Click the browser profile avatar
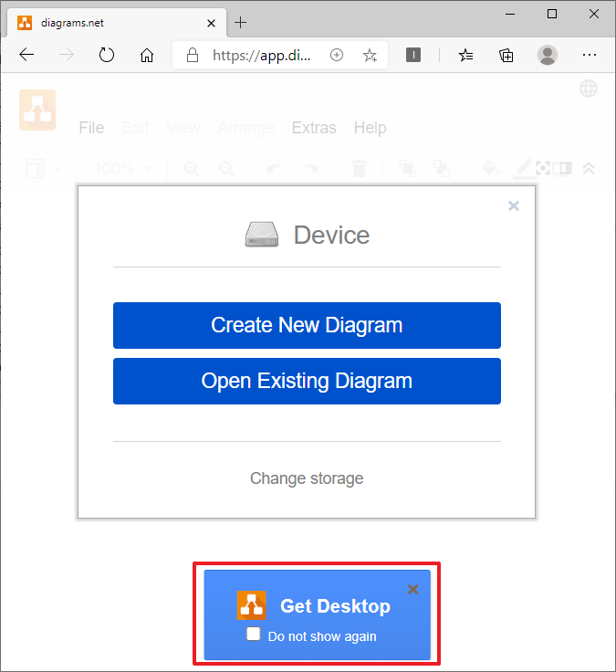 click(548, 55)
